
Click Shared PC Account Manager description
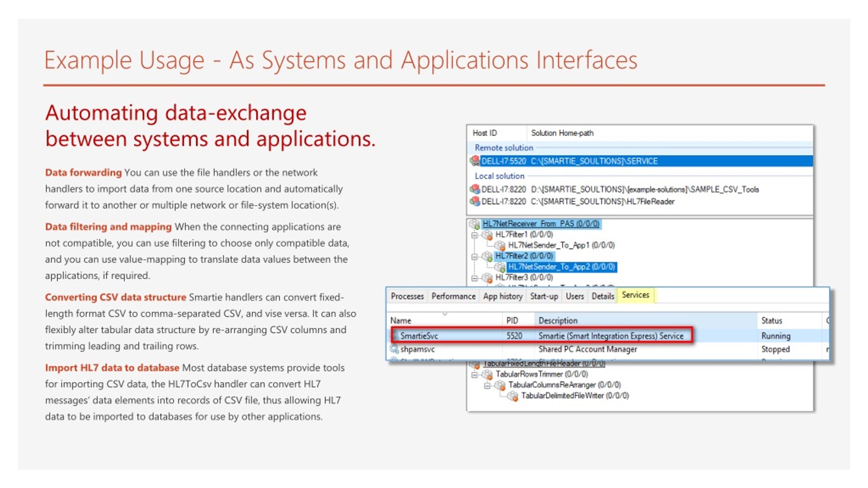(x=588, y=349)
